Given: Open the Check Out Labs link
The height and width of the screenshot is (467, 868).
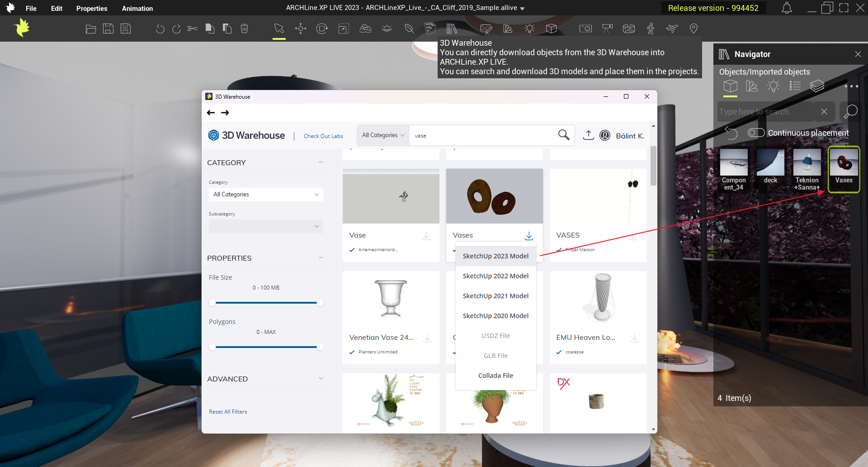Looking at the screenshot, I should coord(323,136).
